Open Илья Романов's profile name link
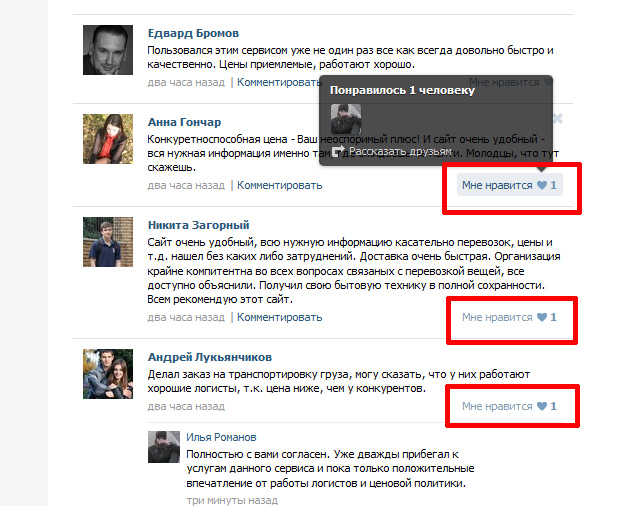Screen dimensions: 628x506 coord(221,437)
